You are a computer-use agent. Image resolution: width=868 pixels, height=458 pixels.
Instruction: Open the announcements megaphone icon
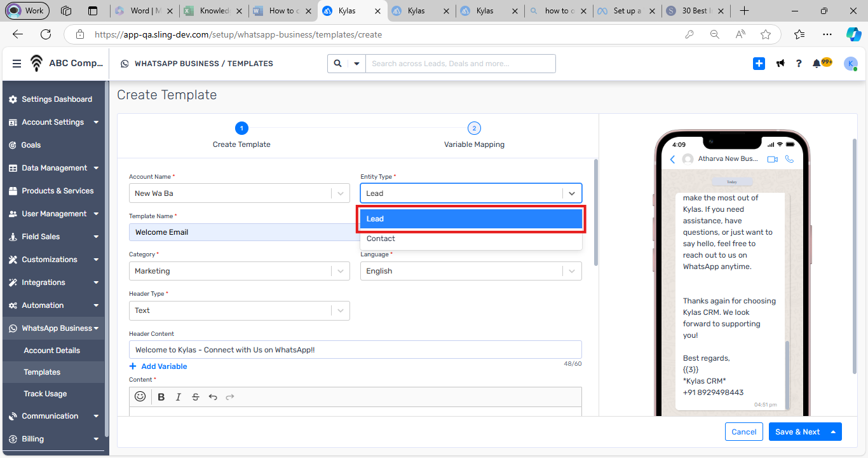(x=780, y=64)
